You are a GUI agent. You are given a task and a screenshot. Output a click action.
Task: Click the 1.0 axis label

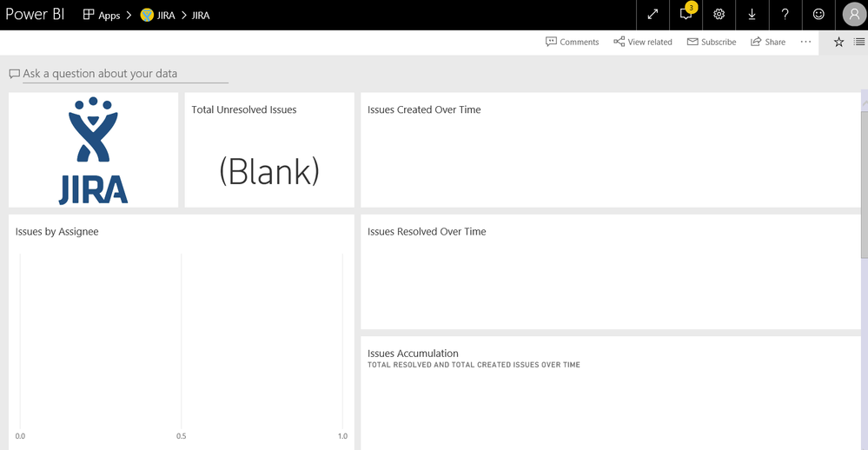(x=342, y=436)
